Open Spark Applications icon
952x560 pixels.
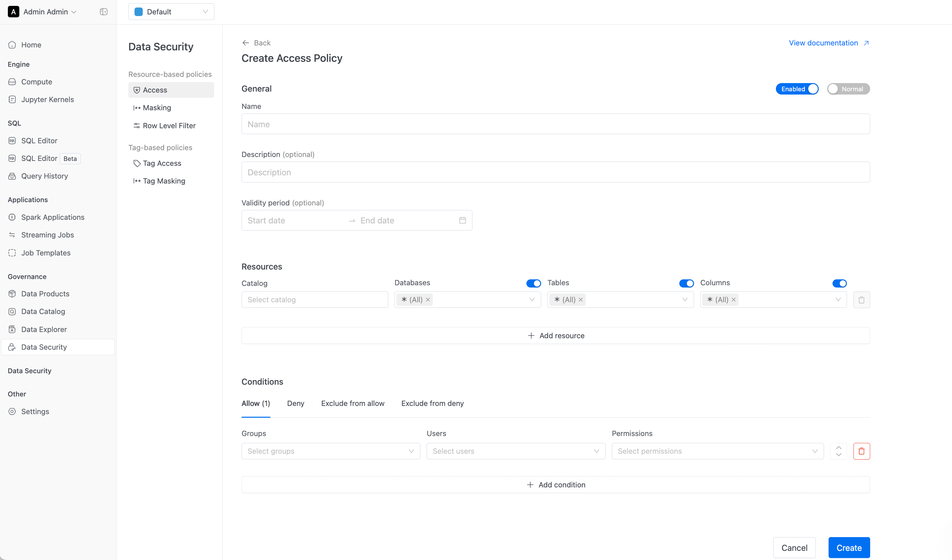[12, 217]
